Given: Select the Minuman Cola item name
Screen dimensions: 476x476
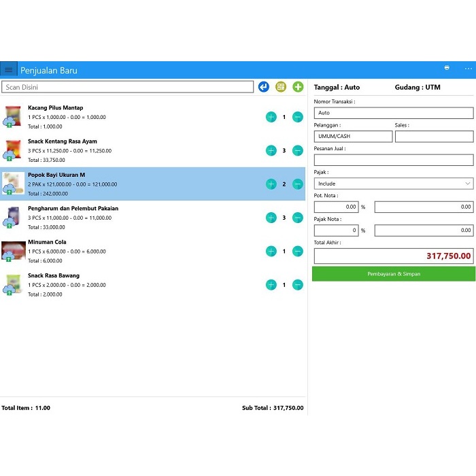Looking at the screenshot, I should tap(47, 242).
